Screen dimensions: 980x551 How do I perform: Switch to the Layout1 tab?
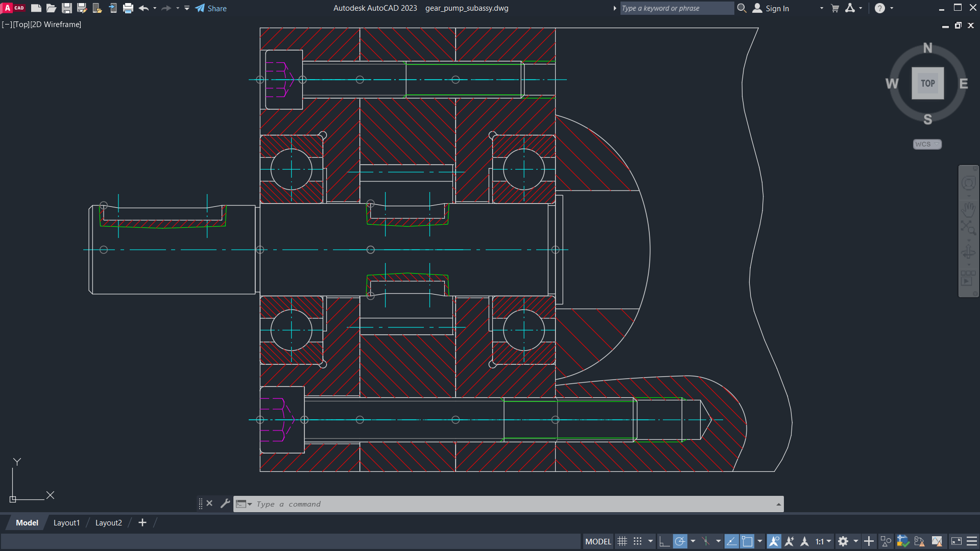pos(66,522)
